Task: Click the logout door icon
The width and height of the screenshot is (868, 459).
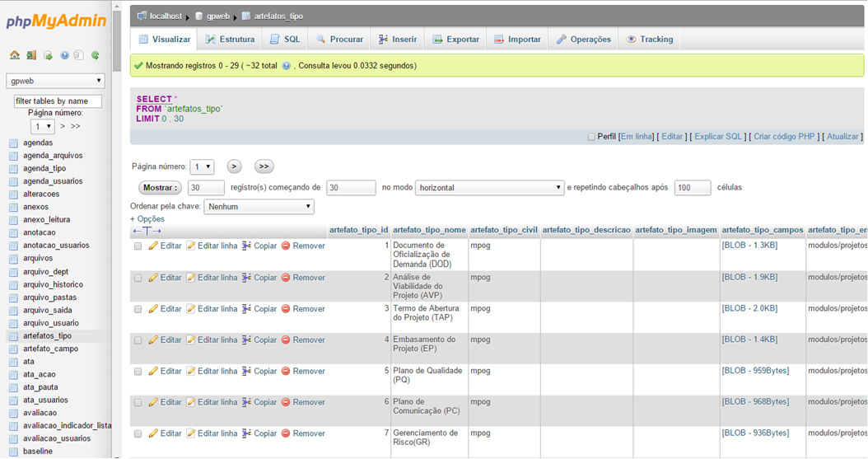Action: click(30, 55)
